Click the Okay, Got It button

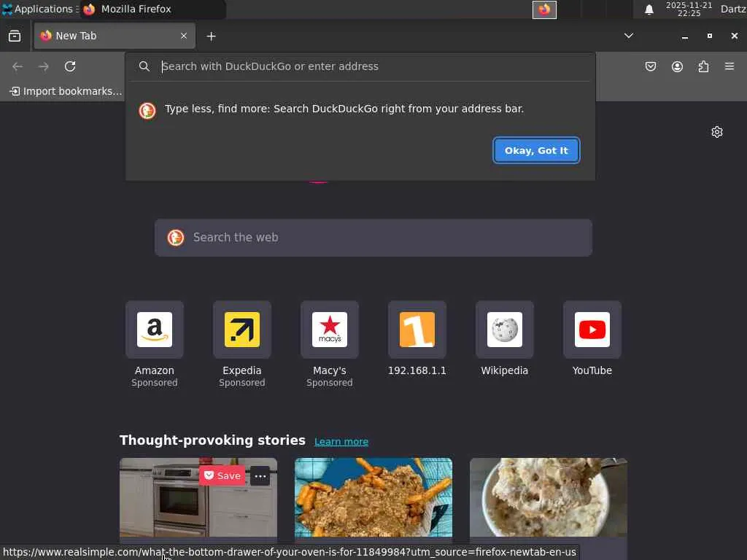tap(536, 150)
